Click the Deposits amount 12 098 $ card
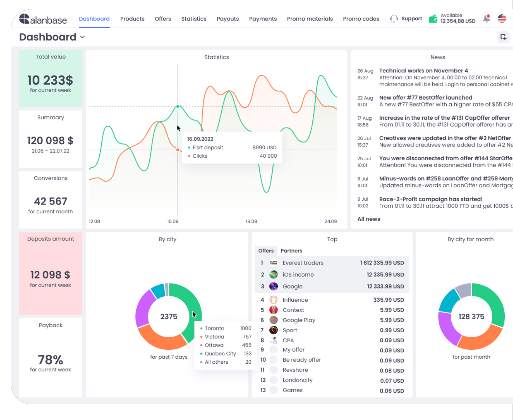Viewport: 513px width, 420px height. click(x=51, y=273)
